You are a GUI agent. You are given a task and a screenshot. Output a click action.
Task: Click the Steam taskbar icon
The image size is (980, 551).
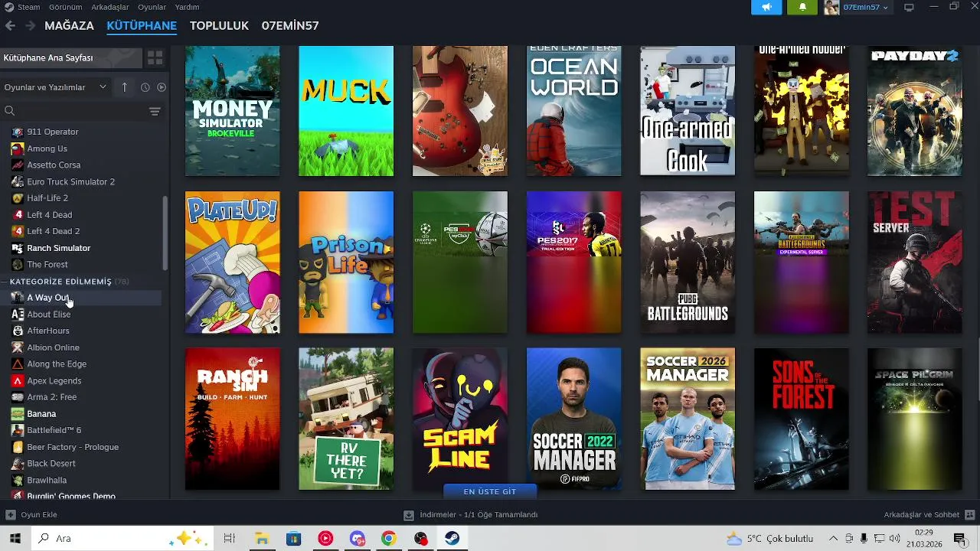click(x=452, y=539)
